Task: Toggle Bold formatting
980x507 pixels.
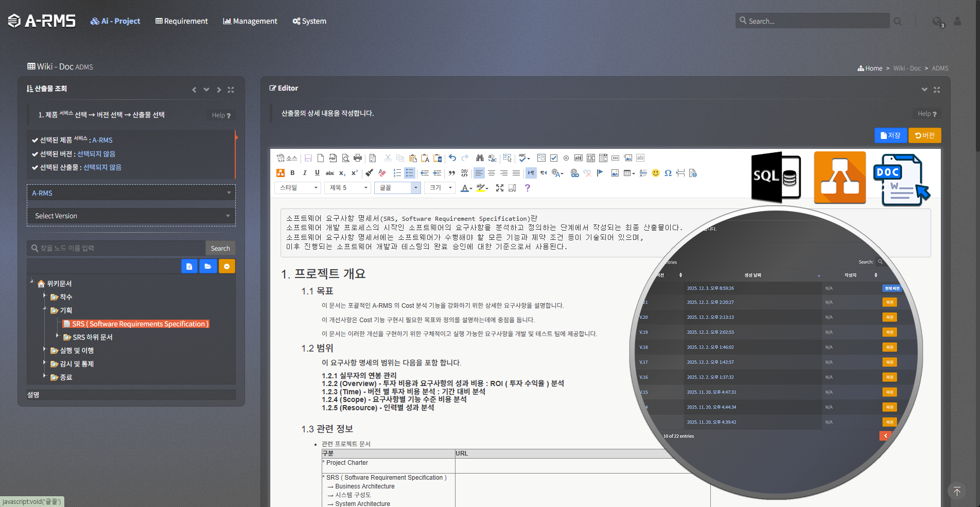Action: [292, 173]
